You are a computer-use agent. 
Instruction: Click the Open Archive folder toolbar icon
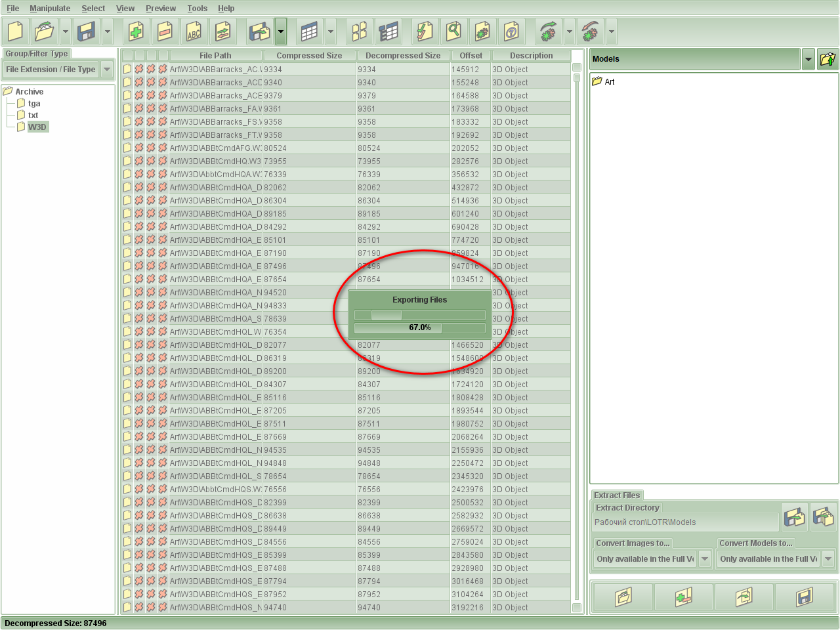[x=44, y=31]
